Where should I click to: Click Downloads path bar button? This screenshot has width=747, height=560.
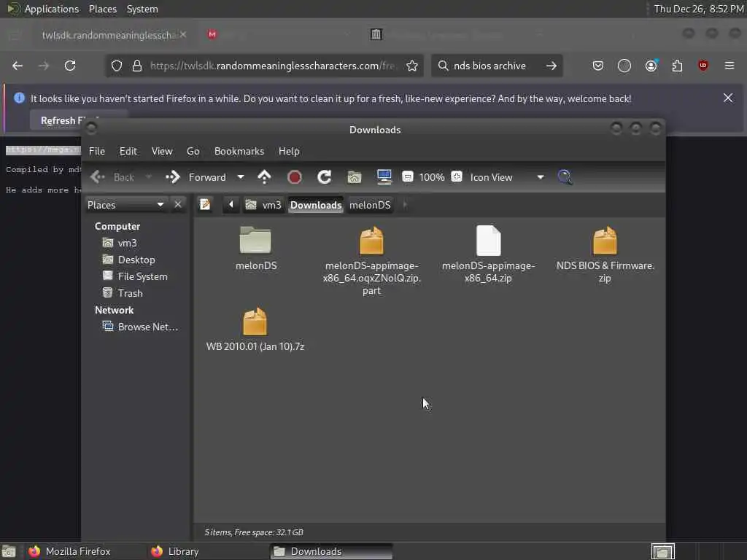[x=316, y=205]
